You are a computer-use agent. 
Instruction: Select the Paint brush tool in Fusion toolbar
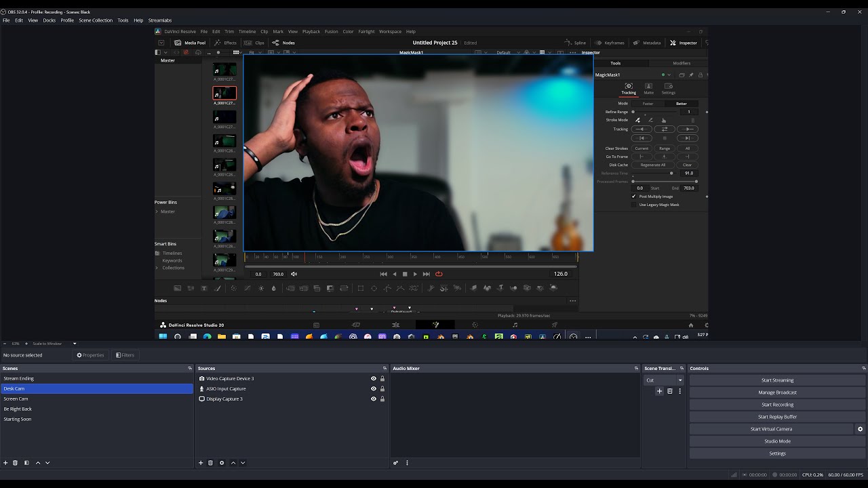pyautogui.click(x=218, y=288)
